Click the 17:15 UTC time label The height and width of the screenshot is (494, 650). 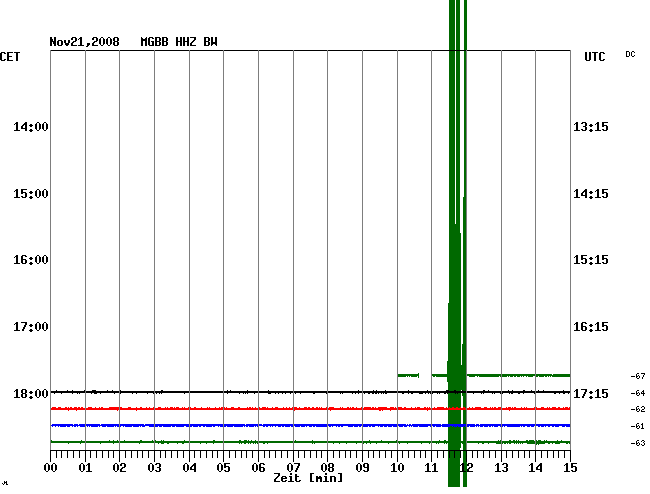591,393
